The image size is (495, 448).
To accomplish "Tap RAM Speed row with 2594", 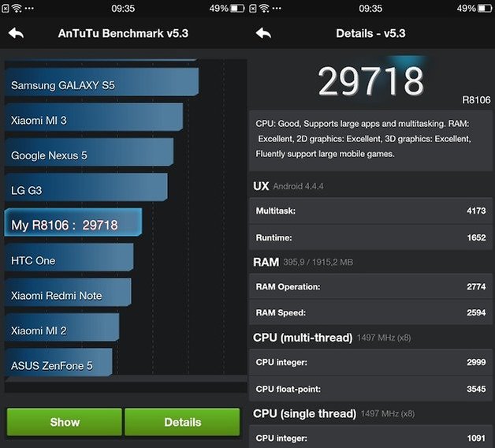I will (x=370, y=312).
